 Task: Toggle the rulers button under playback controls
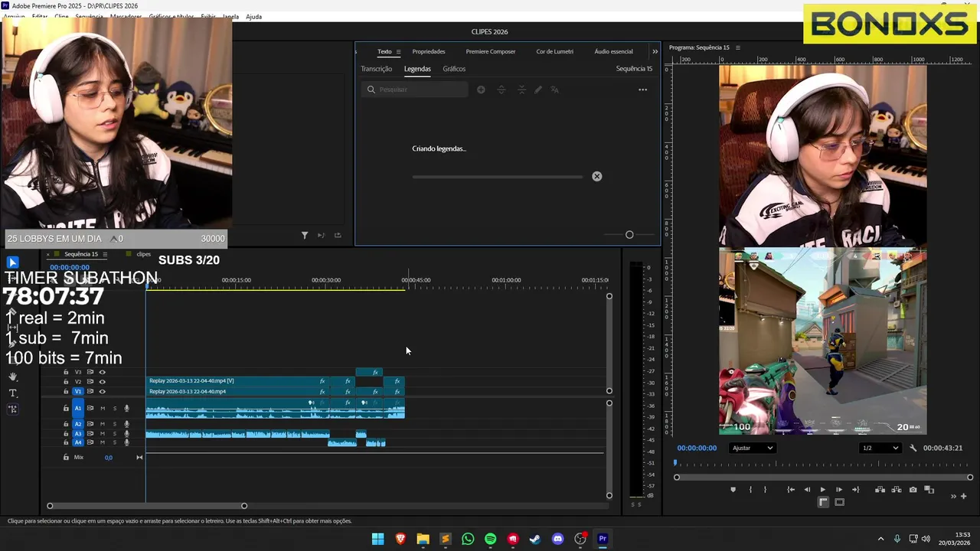pos(823,502)
